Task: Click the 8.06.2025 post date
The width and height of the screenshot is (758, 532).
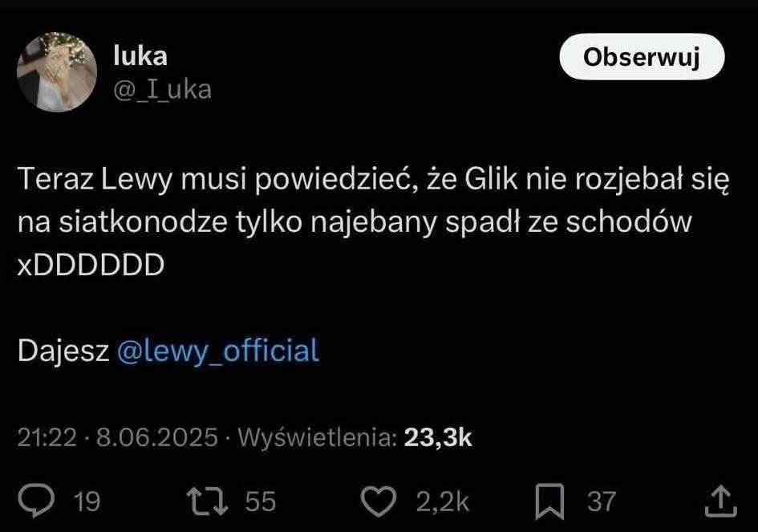Action: 157,437
